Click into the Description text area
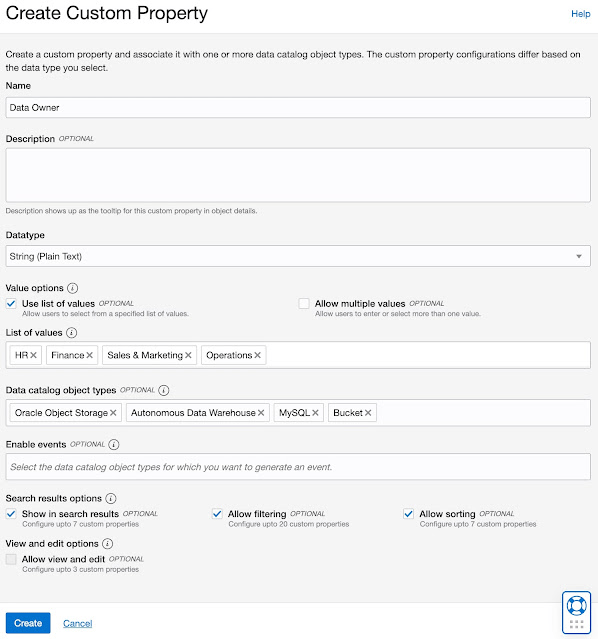Image resolution: width=598 pixels, height=639 pixels. [298, 175]
